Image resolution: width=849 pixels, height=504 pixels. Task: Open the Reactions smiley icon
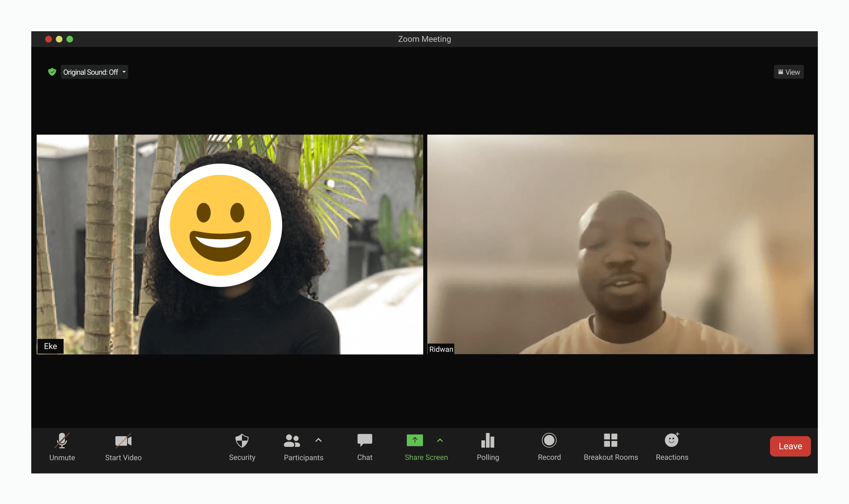click(671, 440)
